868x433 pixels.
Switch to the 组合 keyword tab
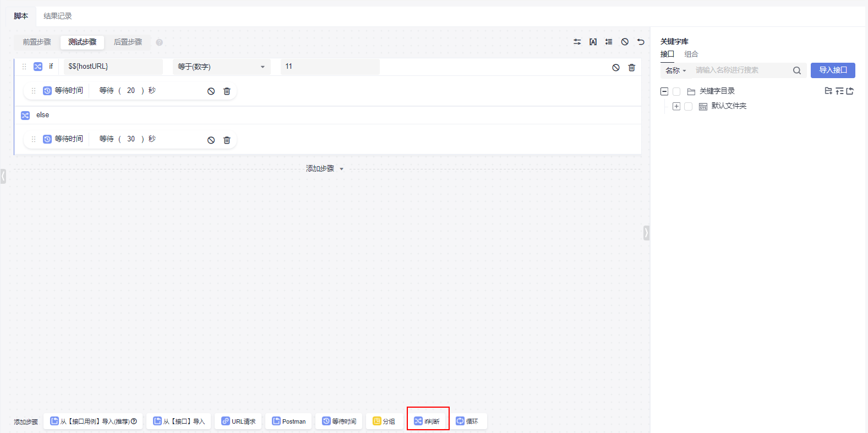(x=691, y=54)
